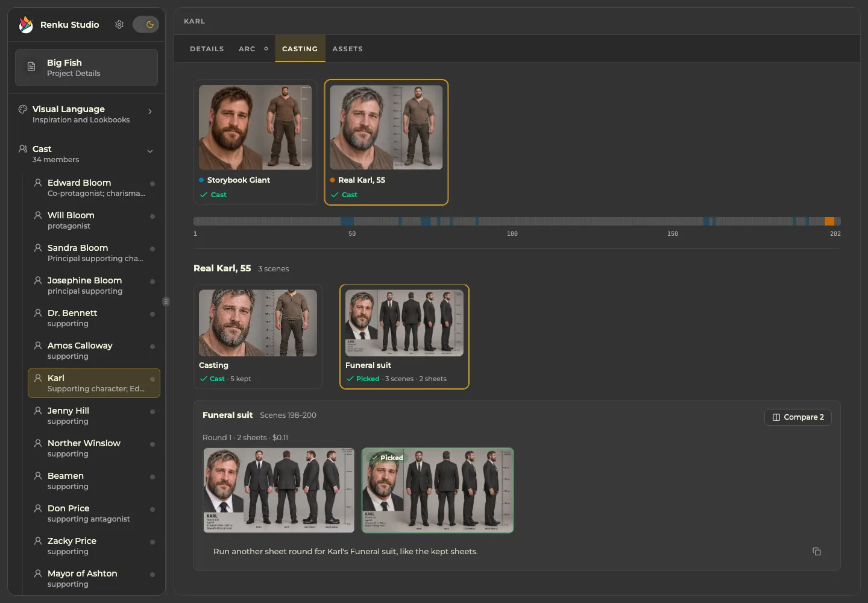Click the Renku Studio logo icon
The image size is (868, 603).
tap(26, 25)
